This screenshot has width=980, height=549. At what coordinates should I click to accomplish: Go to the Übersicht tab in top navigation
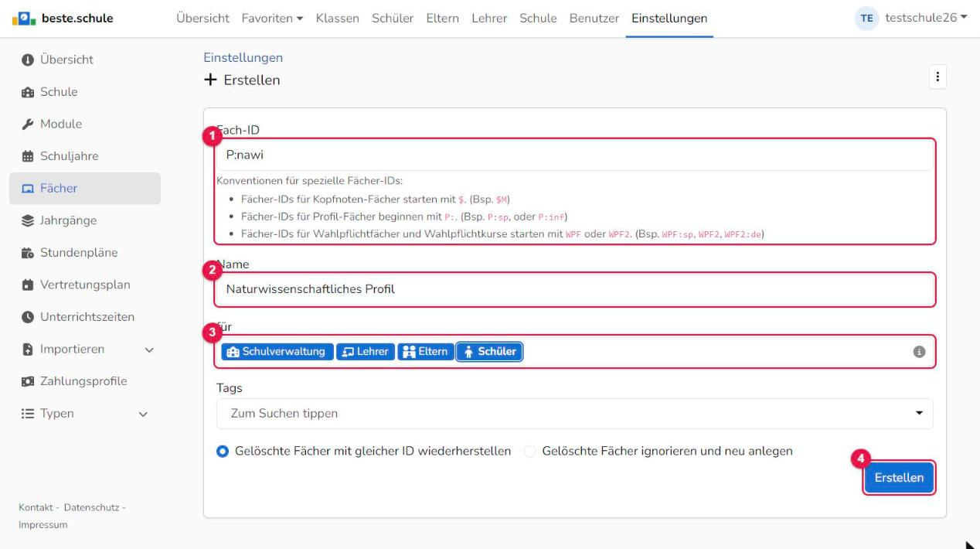[202, 19]
